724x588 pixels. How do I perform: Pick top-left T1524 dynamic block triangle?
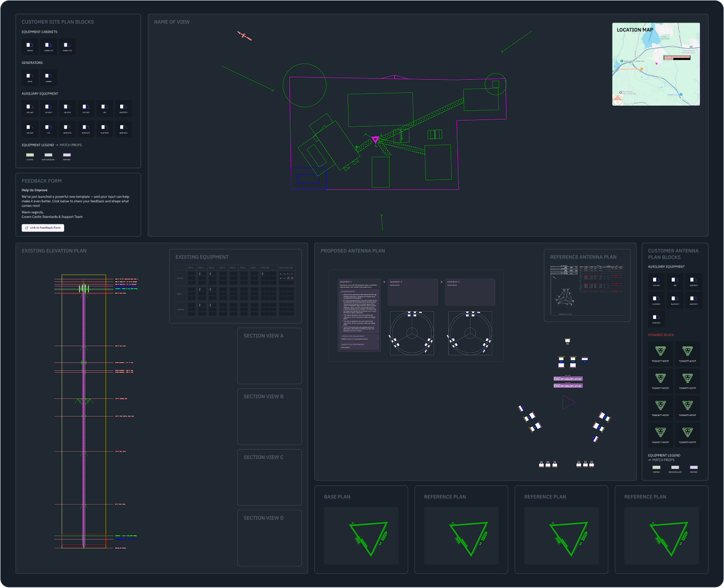pos(660,352)
